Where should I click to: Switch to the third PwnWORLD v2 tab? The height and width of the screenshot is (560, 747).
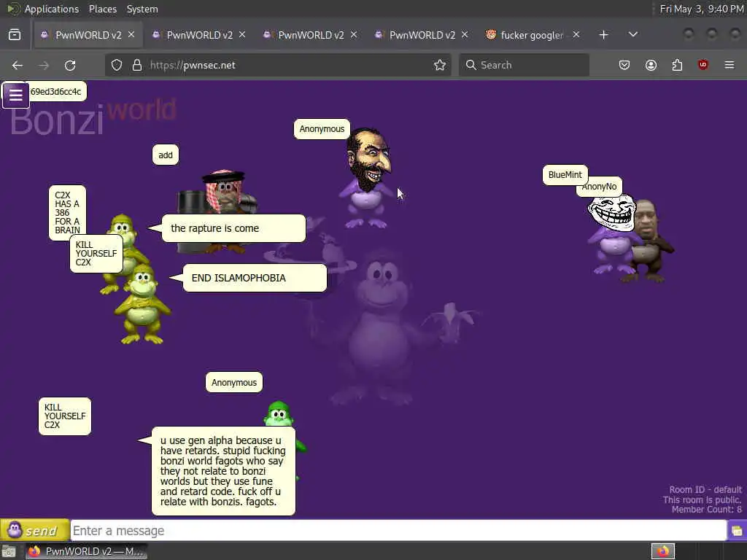click(x=311, y=35)
